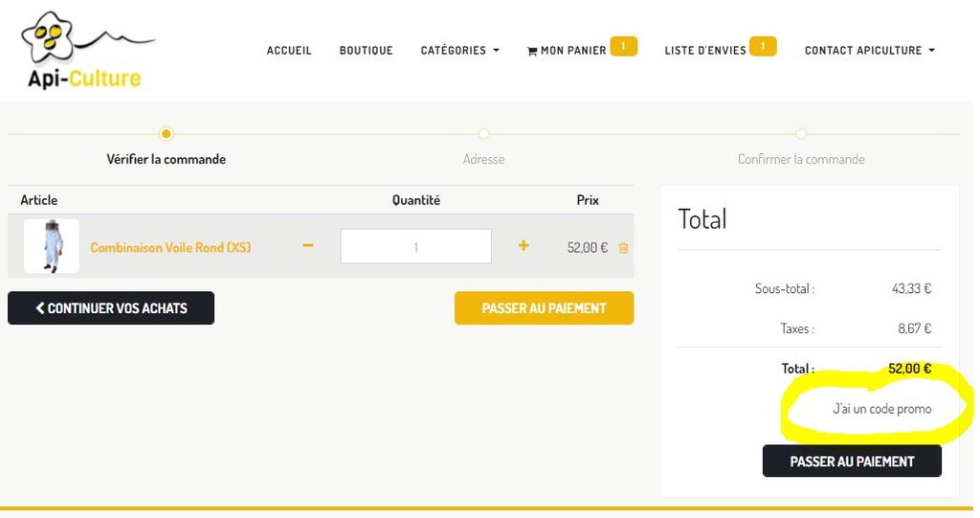Click the beekeeper suit product thumbnail

pyautogui.click(x=52, y=246)
